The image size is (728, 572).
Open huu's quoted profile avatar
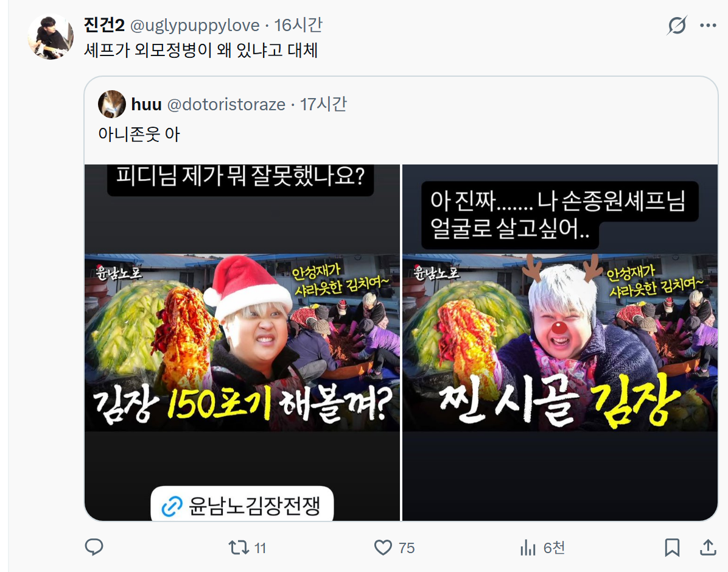[112, 104]
